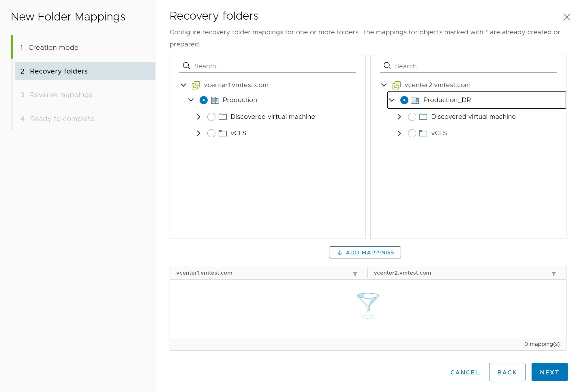Click the Production datacenter icon

tap(215, 100)
